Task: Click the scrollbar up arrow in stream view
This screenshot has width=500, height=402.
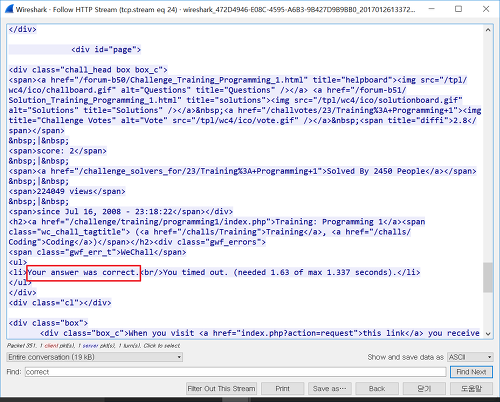Action: point(488,30)
